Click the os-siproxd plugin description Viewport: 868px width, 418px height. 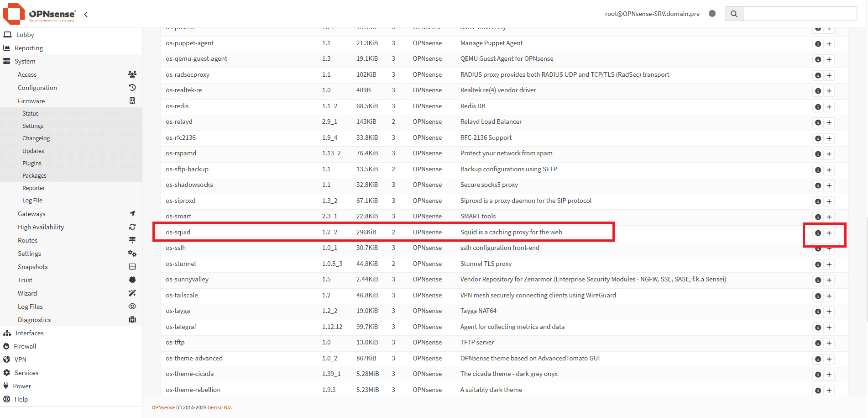tap(526, 201)
